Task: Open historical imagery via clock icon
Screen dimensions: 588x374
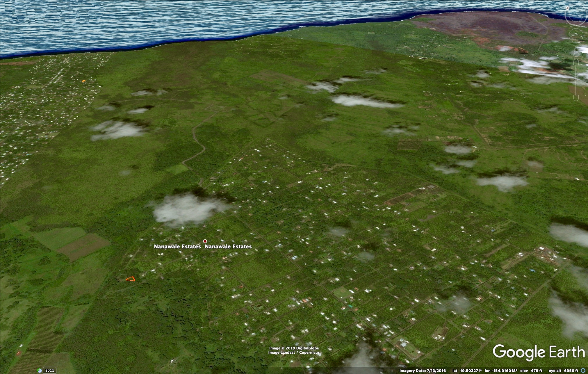Action: point(40,371)
